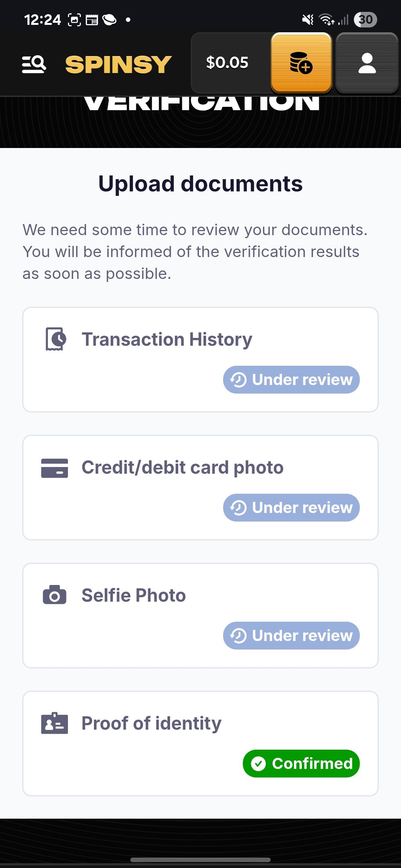Image resolution: width=401 pixels, height=868 pixels.
Task: Tap the Proof of identity badge icon
Action: click(x=55, y=723)
